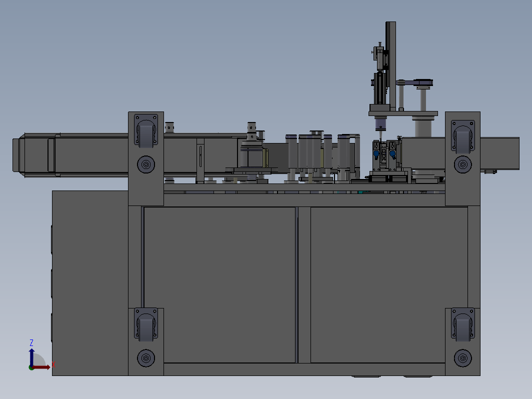The image size is (532, 399).
Task: Select the right cabinet door panel
Action: pyautogui.click(x=389, y=285)
